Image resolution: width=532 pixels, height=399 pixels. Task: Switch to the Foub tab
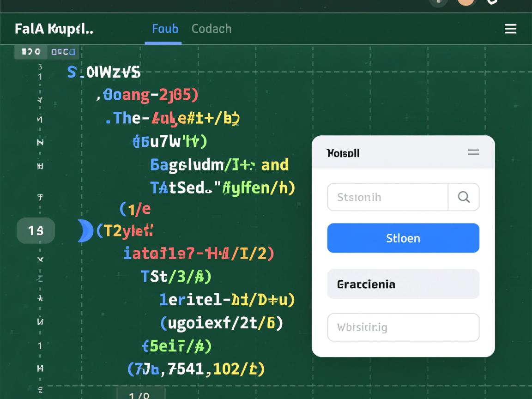point(165,29)
